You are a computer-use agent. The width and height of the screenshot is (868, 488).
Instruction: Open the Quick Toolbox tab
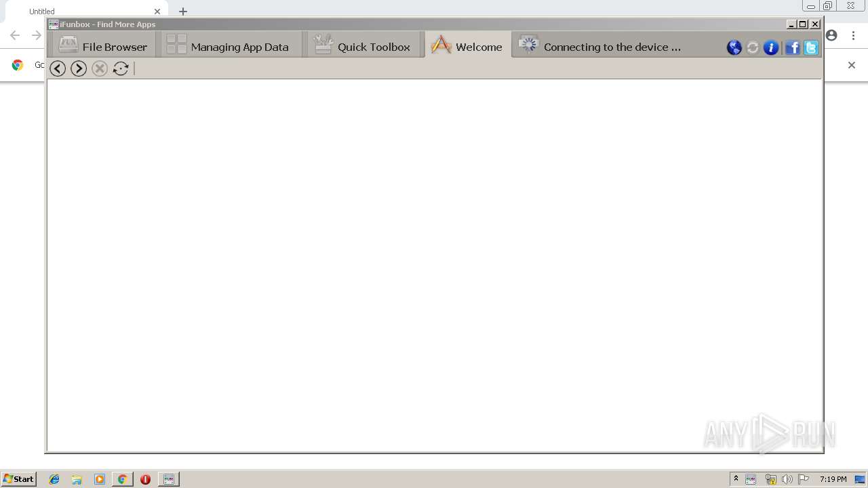coord(363,46)
